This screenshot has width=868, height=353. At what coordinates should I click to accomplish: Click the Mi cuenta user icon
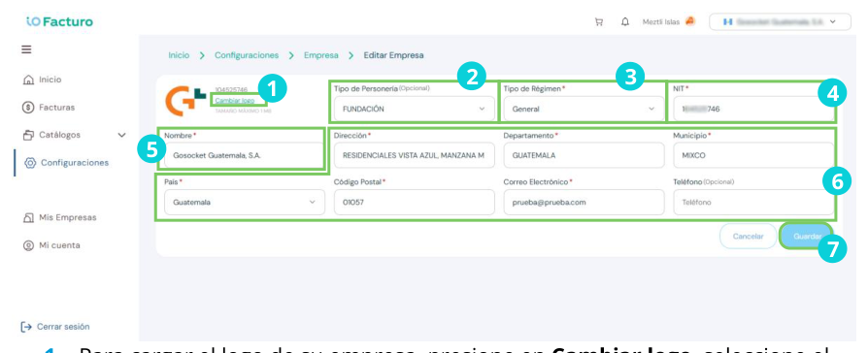point(28,245)
